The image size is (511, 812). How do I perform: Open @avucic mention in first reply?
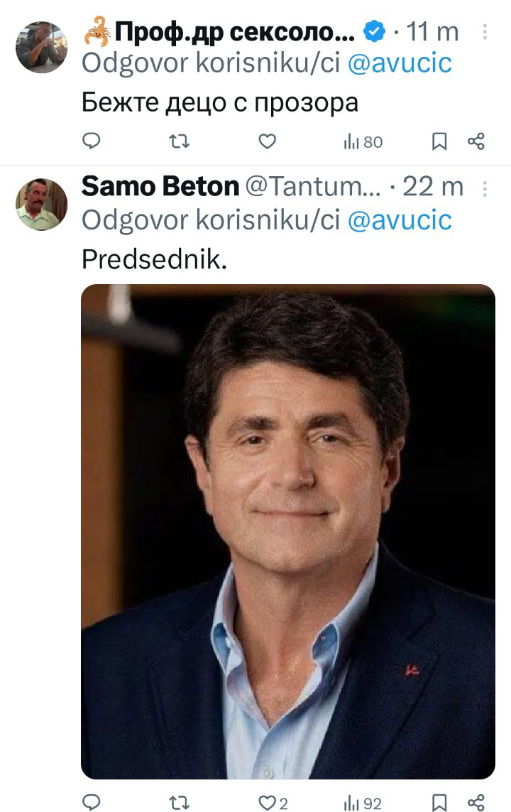(x=400, y=63)
